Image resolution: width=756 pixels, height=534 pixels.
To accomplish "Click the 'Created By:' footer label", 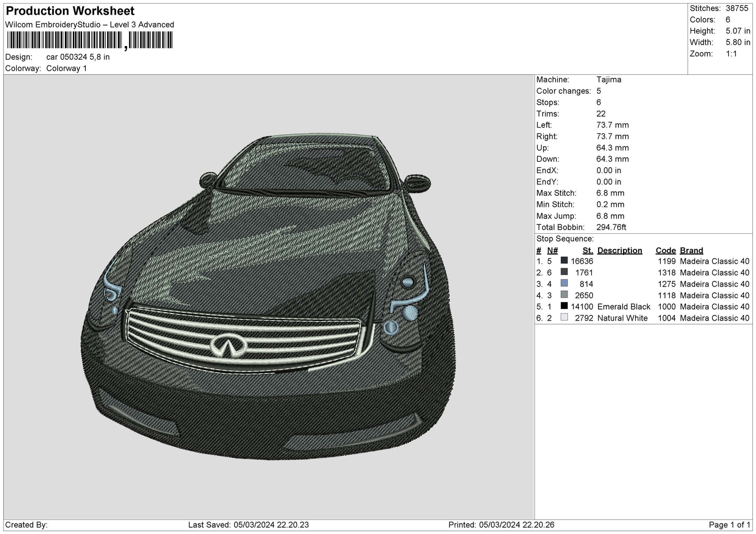I will tap(26, 525).
